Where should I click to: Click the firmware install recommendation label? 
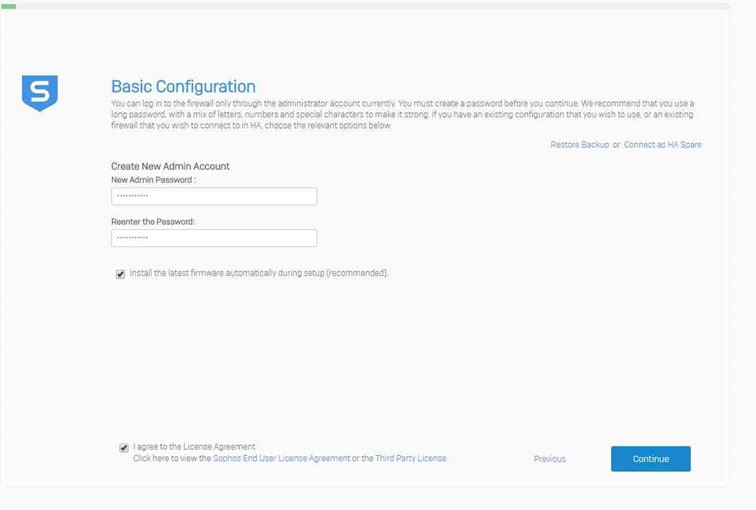click(259, 273)
